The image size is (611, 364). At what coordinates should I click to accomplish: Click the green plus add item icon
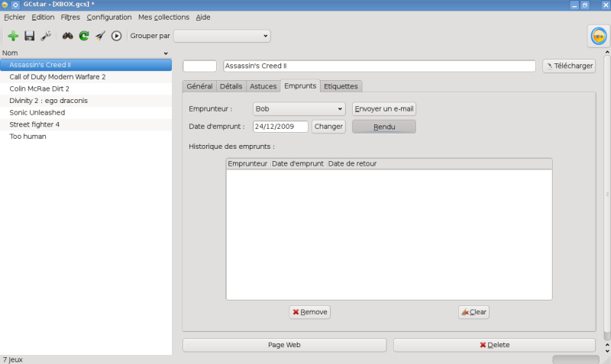coord(13,36)
